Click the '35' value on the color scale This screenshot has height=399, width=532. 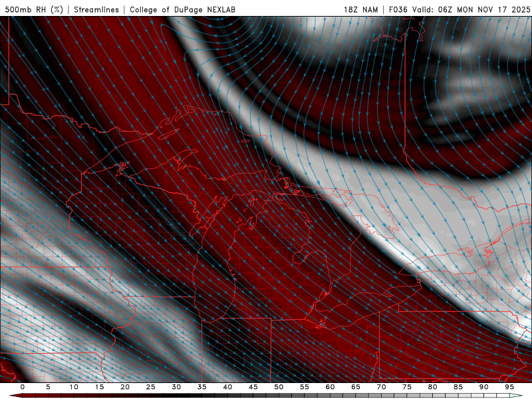[x=202, y=387]
